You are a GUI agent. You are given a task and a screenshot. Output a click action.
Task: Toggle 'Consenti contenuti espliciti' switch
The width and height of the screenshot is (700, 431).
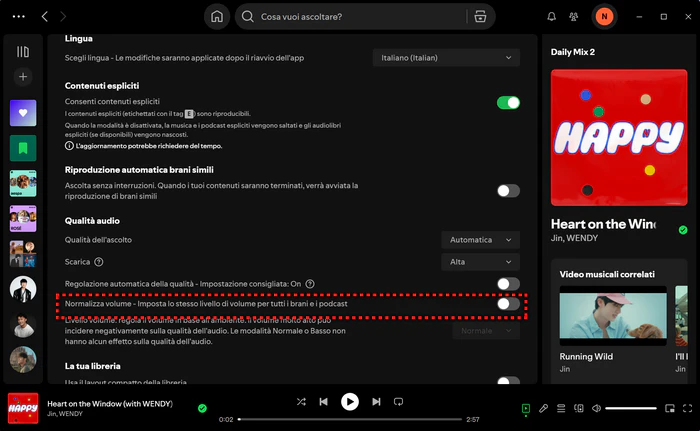tap(508, 103)
